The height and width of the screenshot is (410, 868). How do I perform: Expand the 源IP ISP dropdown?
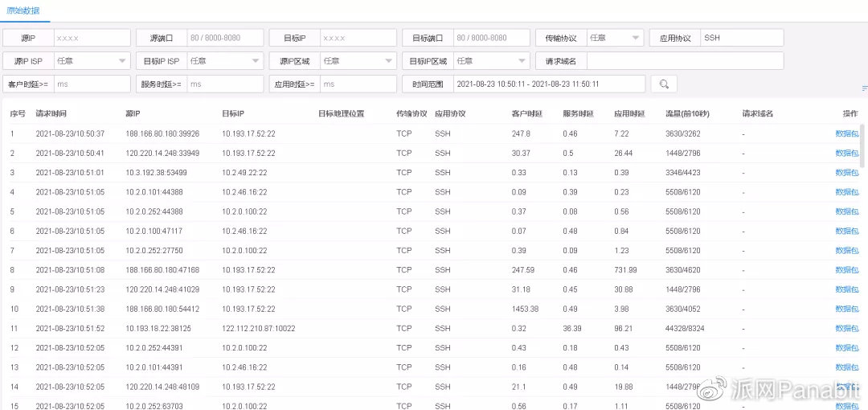click(x=92, y=61)
